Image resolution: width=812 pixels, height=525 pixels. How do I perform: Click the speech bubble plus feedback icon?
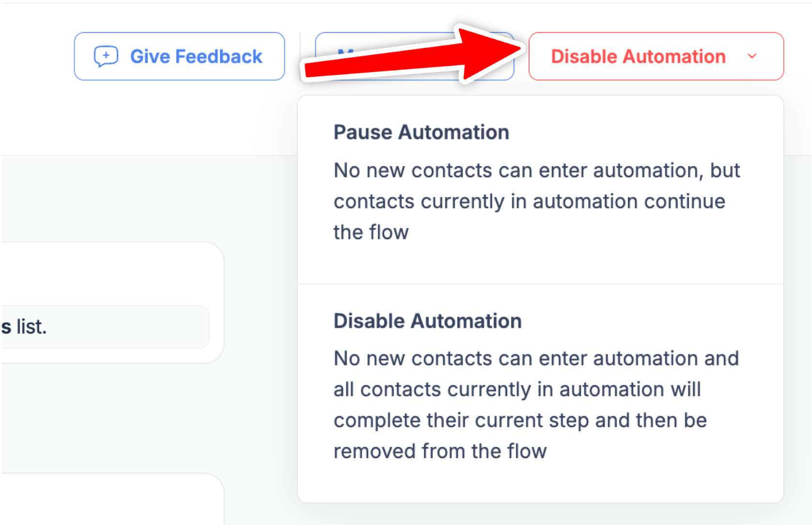(x=106, y=56)
